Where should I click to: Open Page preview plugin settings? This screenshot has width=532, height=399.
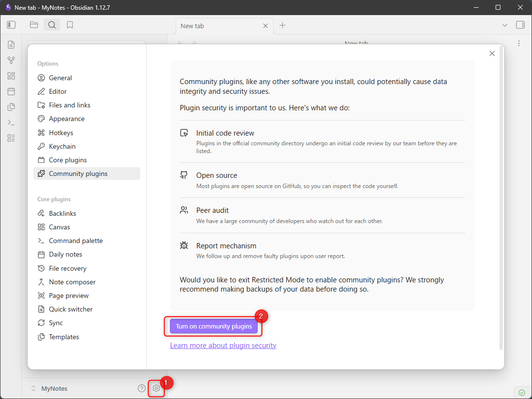pyautogui.click(x=87, y=296)
